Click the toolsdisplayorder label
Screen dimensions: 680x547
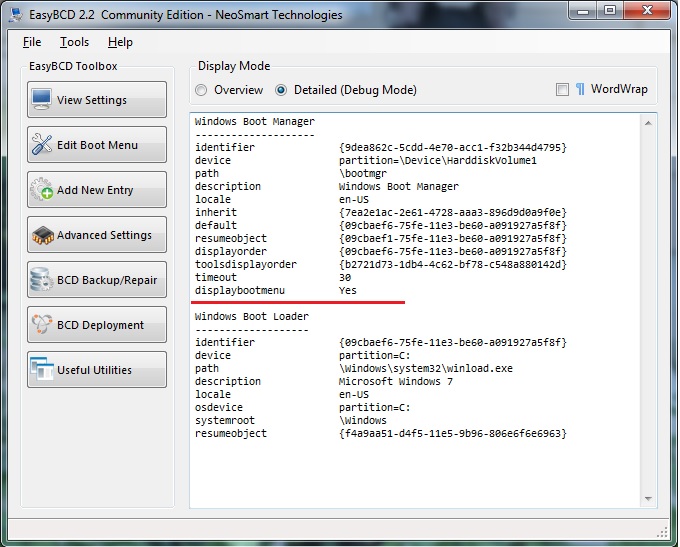(x=246, y=265)
